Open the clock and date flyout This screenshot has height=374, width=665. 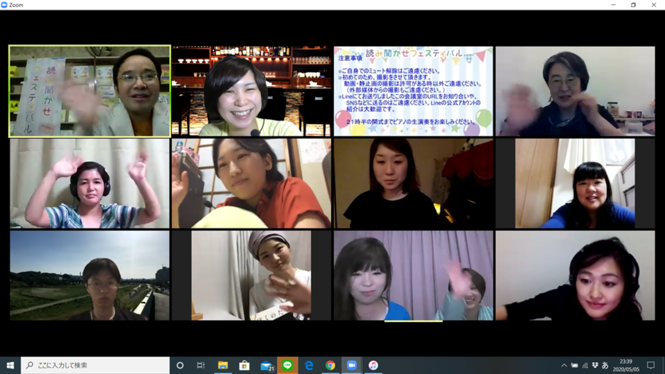tap(626, 365)
